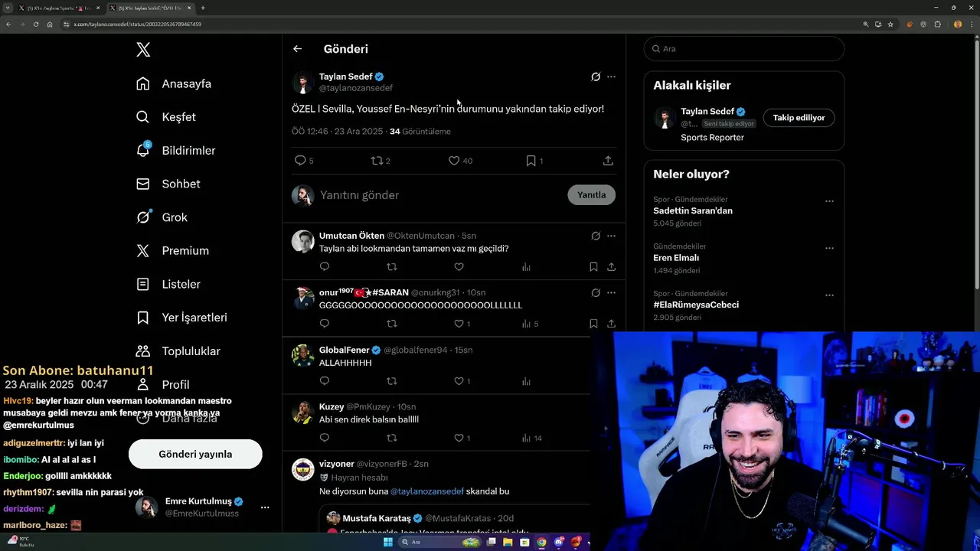Bookmark Umutcan Ökten's reply
Screen dimensions: 980x551
click(x=593, y=267)
